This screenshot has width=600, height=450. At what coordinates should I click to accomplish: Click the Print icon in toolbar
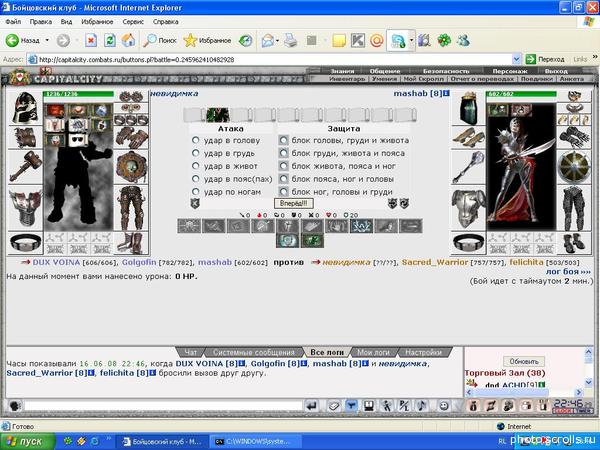click(290, 41)
